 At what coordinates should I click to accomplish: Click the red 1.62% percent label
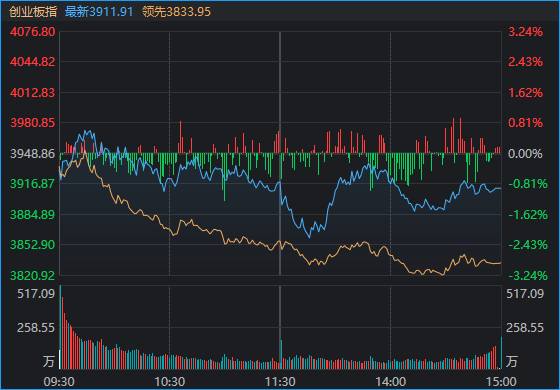(x=525, y=92)
